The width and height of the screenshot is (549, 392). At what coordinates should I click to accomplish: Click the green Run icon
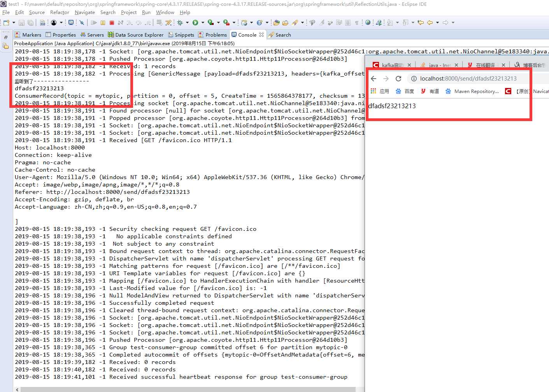click(x=195, y=23)
